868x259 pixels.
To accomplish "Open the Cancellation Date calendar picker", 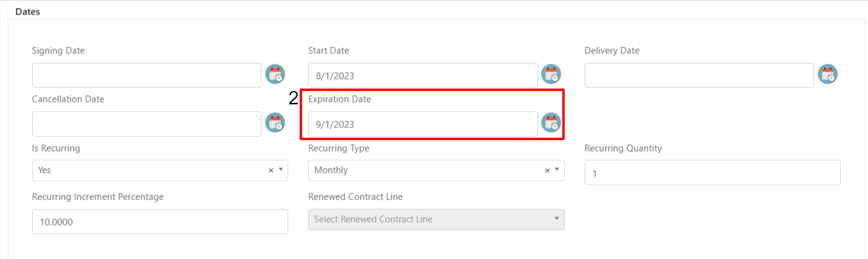I will [275, 123].
